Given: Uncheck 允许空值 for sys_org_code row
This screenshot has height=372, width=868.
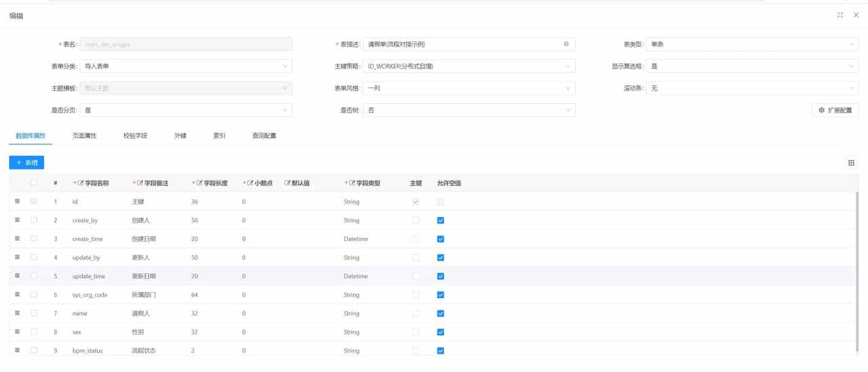Looking at the screenshot, I should coord(441,295).
